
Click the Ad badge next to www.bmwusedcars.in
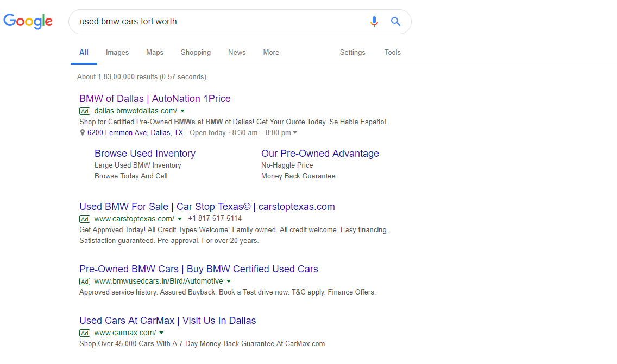click(85, 282)
